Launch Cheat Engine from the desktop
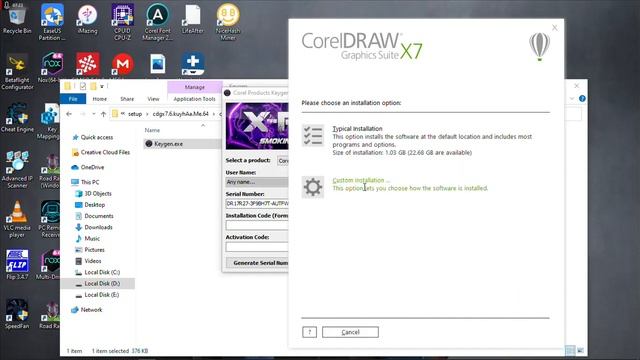This screenshot has height=360, width=640. point(17,118)
